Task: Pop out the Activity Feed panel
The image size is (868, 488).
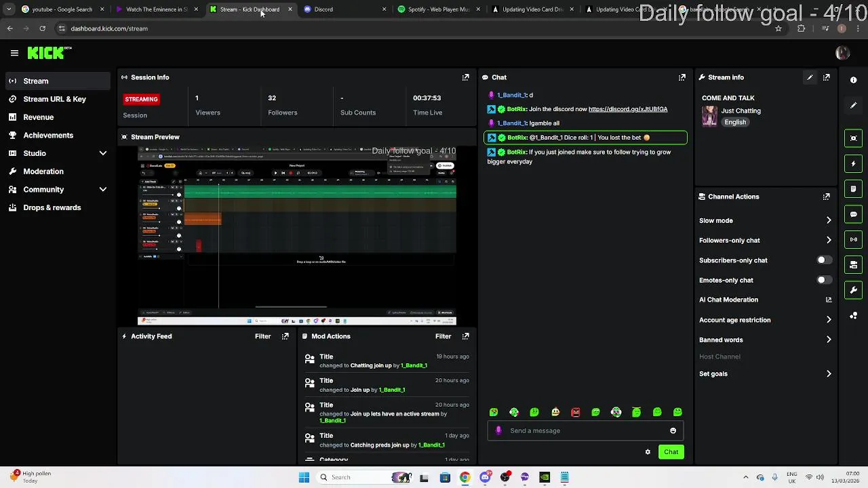Action: (285, 336)
